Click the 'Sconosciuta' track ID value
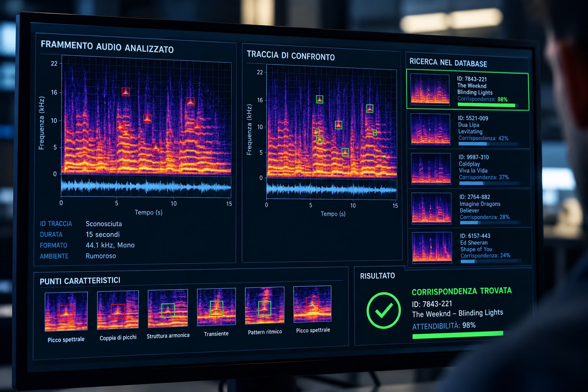Screen dimensions: 588x392 click(104, 224)
